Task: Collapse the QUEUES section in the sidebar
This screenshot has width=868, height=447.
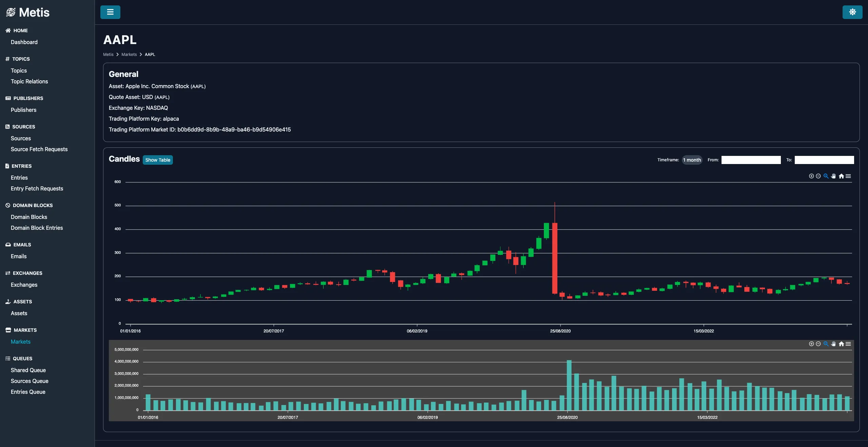Action: [22, 358]
